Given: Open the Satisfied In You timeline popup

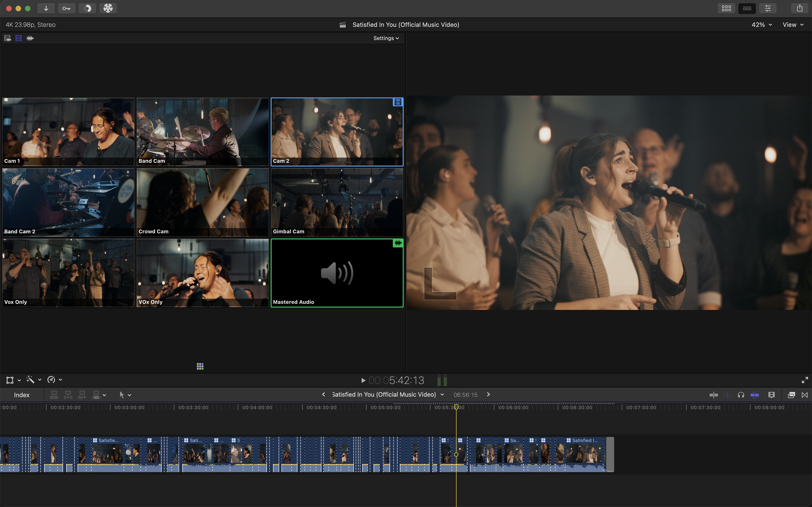Looking at the screenshot, I should point(442,394).
